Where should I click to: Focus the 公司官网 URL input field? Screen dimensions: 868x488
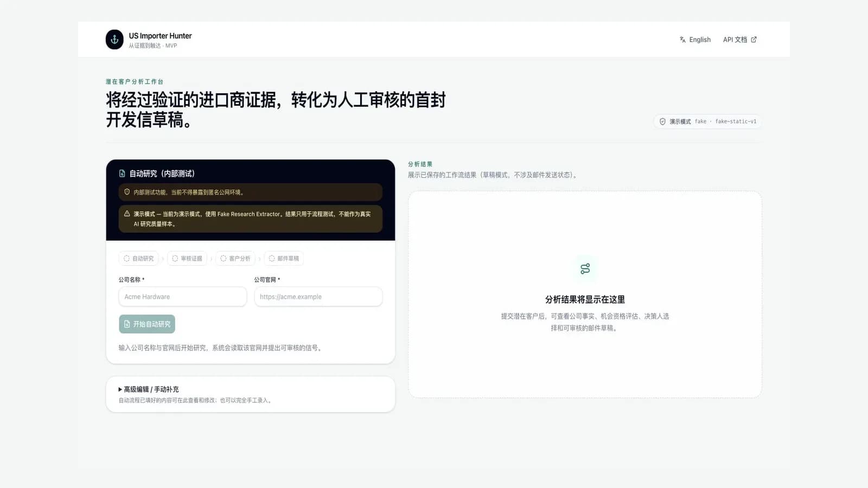pos(318,297)
